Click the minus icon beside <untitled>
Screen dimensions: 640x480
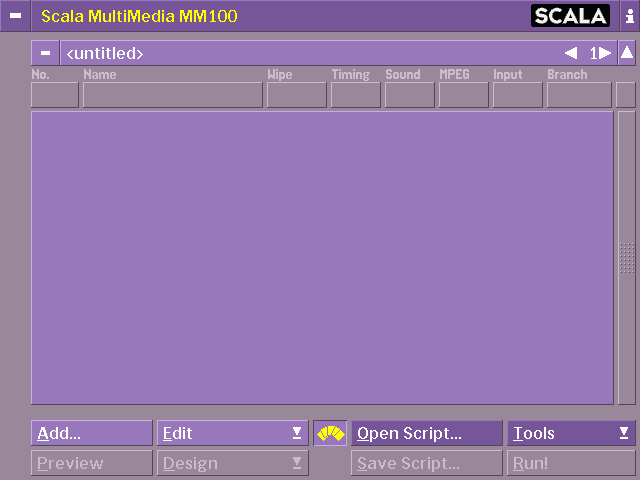tap(45, 53)
